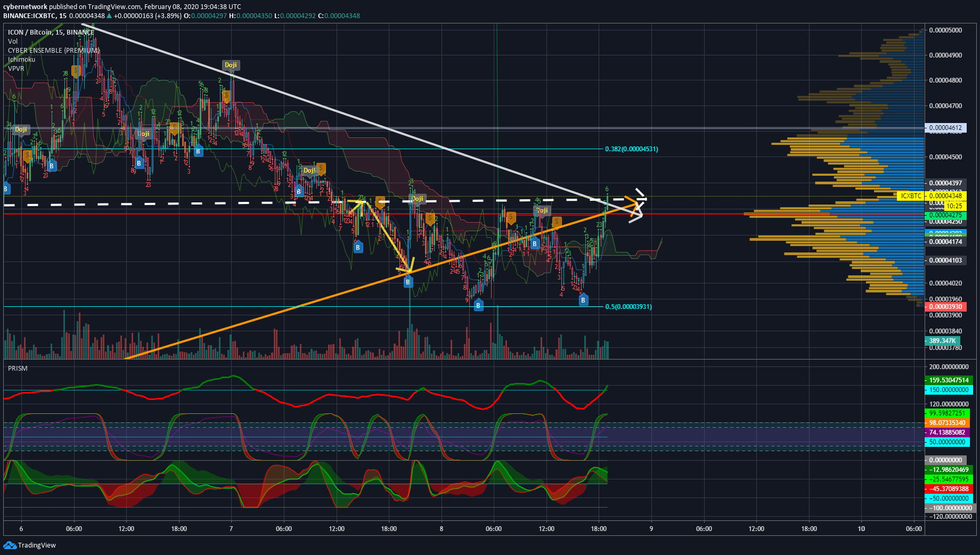Image resolution: width=980 pixels, height=555 pixels.
Task: Click the topmost Doji candle label
Action: [231, 65]
